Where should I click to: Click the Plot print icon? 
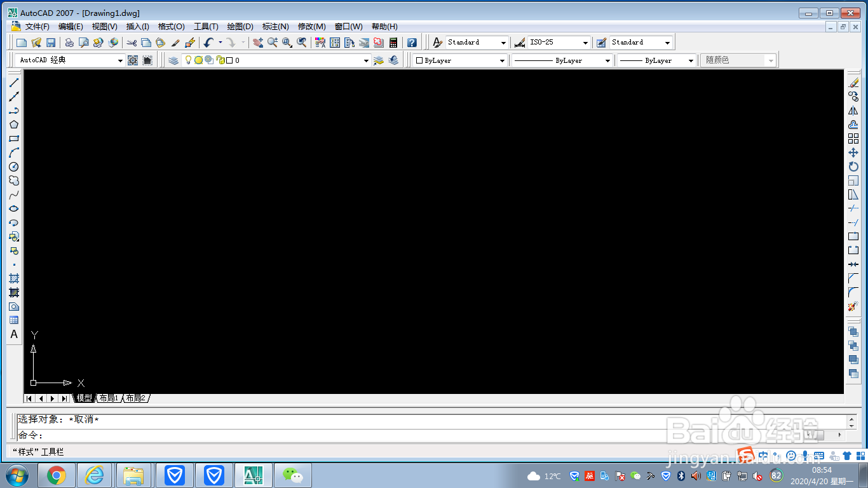pos(69,43)
